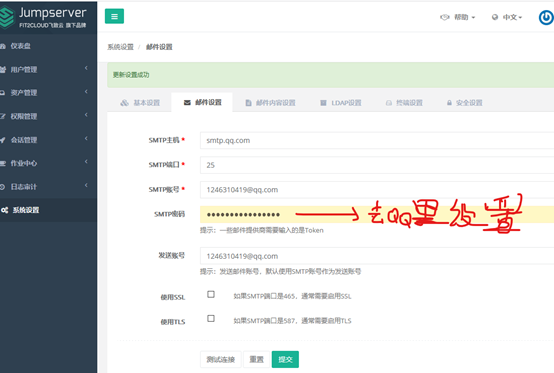
Task: Click the 日志审计 history icon in the sidebar
Action: (2, 187)
